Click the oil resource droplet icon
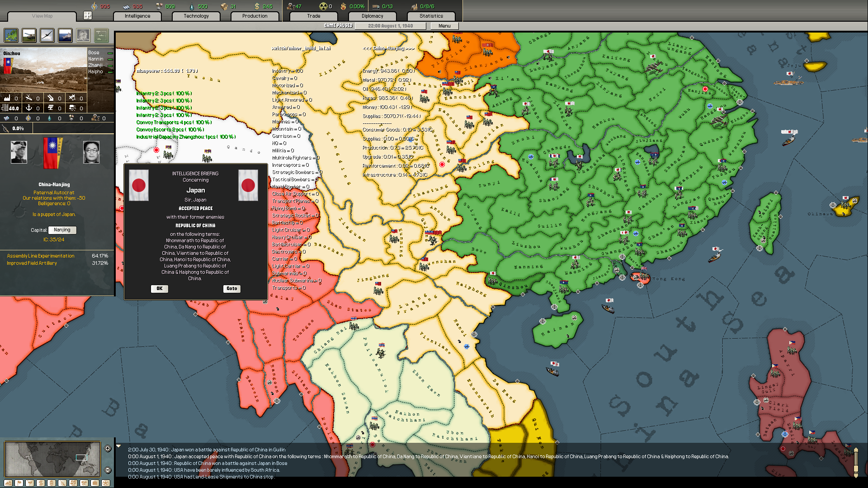 click(x=192, y=6)
